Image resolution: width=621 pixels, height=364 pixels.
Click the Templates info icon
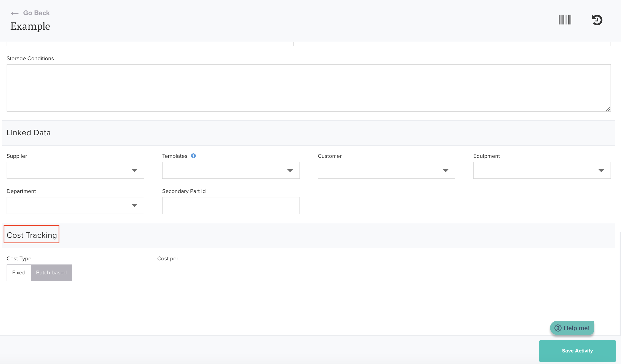[x=193, y=156]
